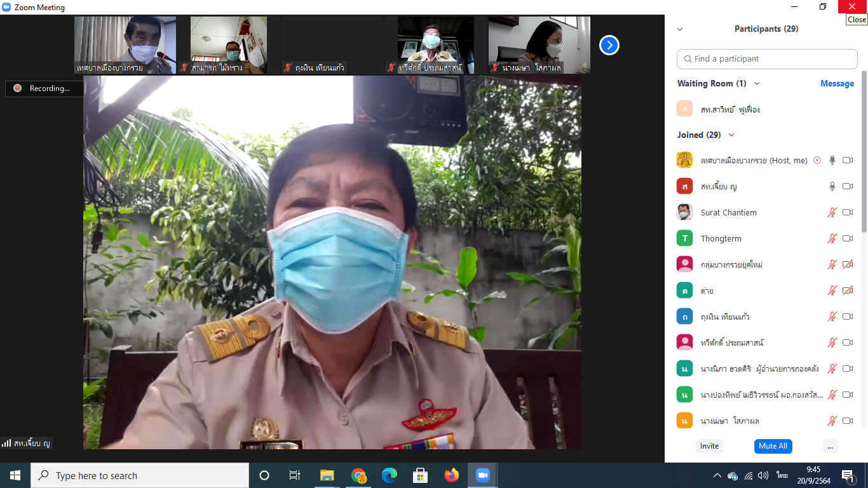Click the participants list vertical scrollbar

pyautogui.click(x=864, y=152)
